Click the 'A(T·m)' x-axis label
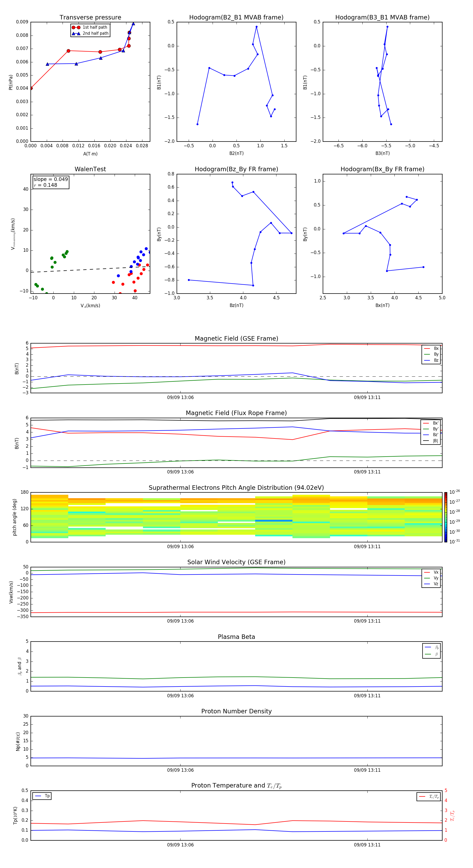The width and height of the screenshot is (473, 868). (90, 154)
